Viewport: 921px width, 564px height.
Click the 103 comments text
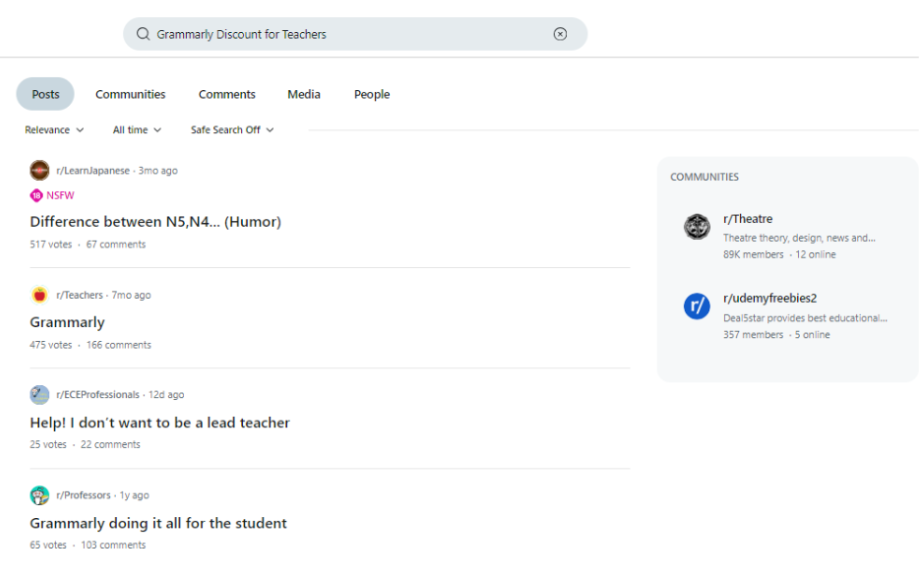pos(113,545)
